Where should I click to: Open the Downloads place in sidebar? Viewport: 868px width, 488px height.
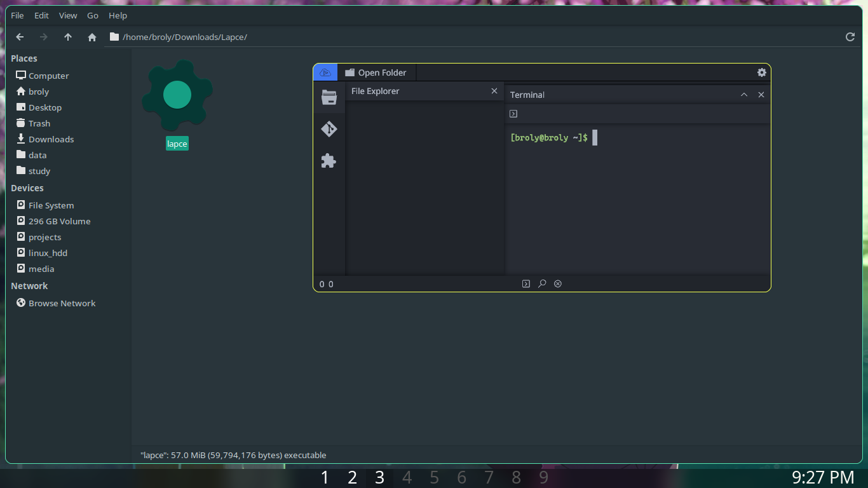tap(50, 139)
